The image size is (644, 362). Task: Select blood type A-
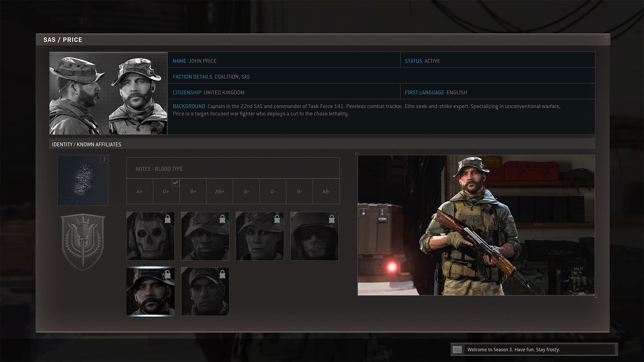pyautogui.click(x=246, y=191)
